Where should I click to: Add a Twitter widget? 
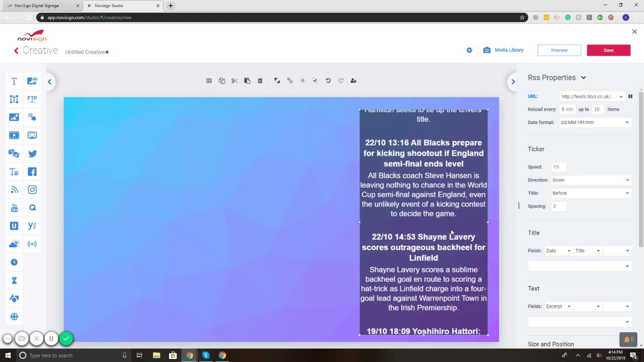click(32, 153)
